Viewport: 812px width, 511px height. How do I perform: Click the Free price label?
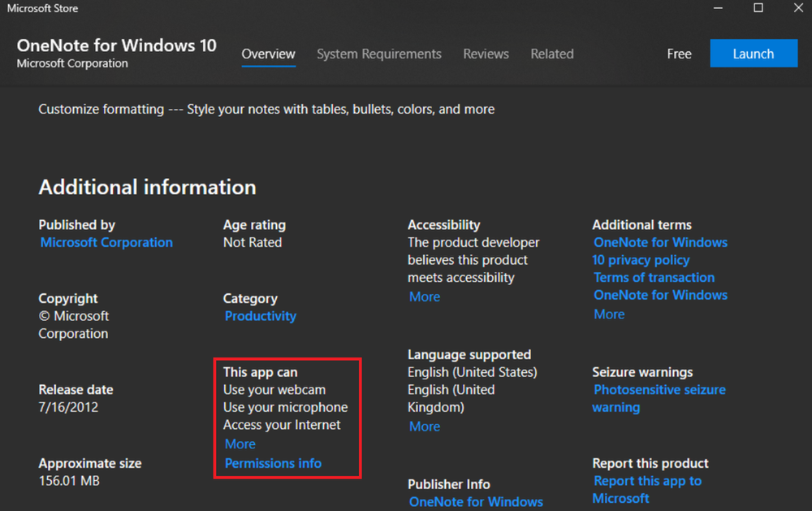point(679,54)
